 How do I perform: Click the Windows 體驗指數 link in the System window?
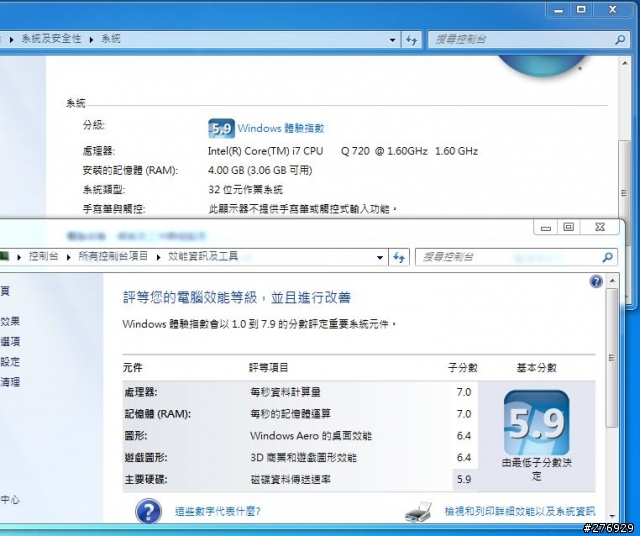281,128
